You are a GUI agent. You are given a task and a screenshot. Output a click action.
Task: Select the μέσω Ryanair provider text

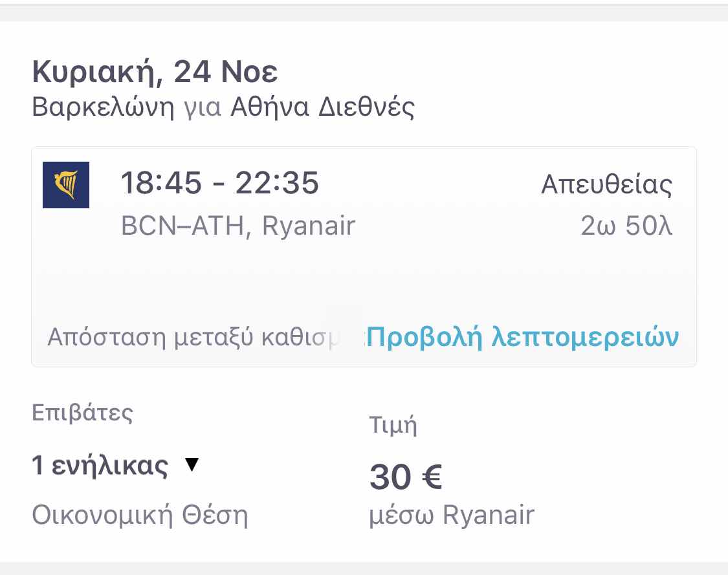click(x=452, y=515)
